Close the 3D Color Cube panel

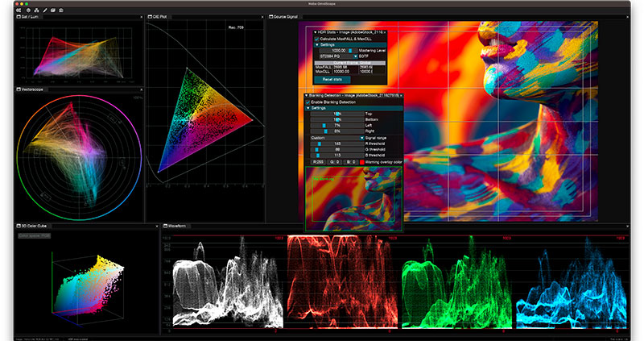[x=155, y=227]
